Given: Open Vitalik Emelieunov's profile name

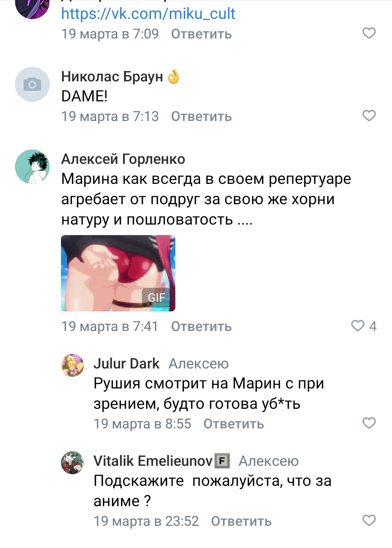Looking at the screenshot, I should click(x=153, y=461).
